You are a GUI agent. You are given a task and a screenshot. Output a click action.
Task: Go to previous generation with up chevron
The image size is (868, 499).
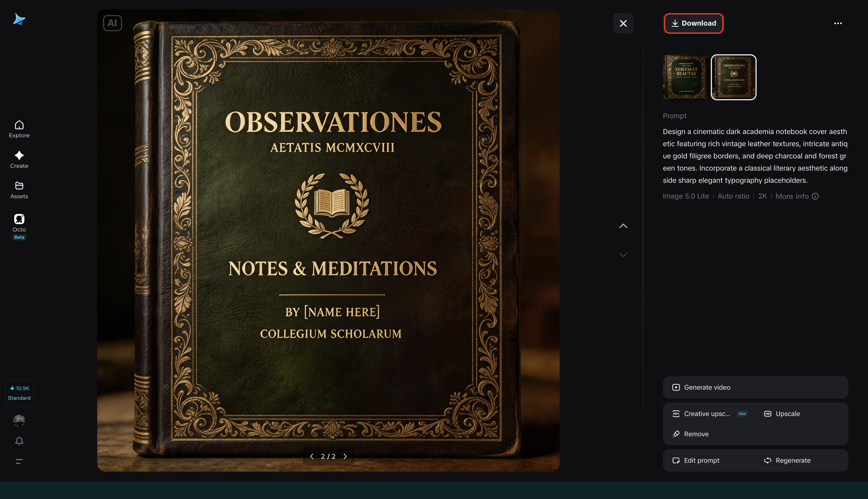(623, 226)
